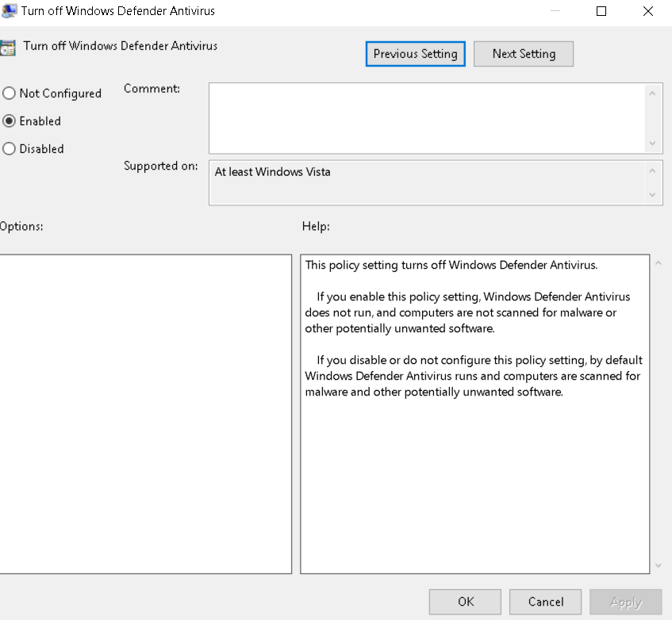Click the window title bar app icon
The image size is (672, 620).
point(9,11)
